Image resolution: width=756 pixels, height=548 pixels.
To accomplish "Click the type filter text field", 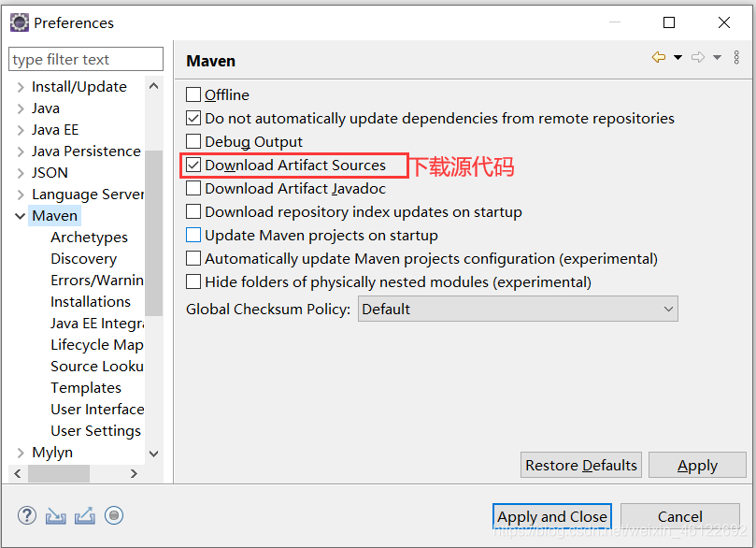I will (86, 59).
